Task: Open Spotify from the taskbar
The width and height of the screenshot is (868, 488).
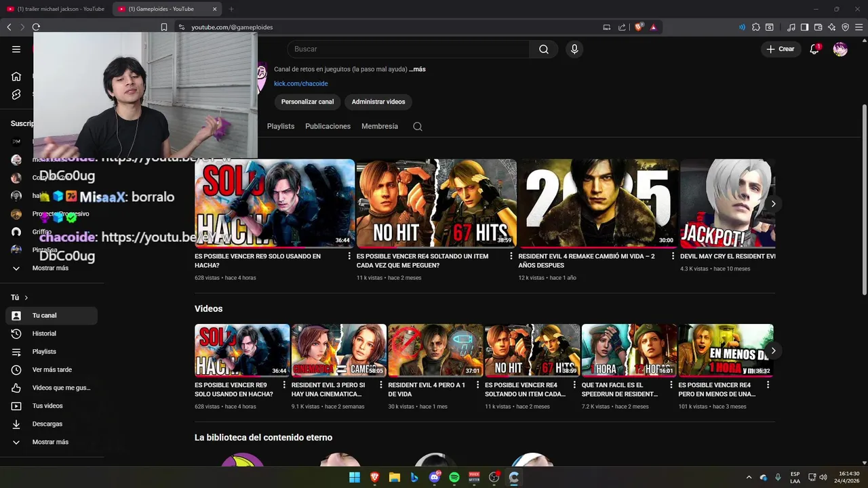Action: [454, 477]
